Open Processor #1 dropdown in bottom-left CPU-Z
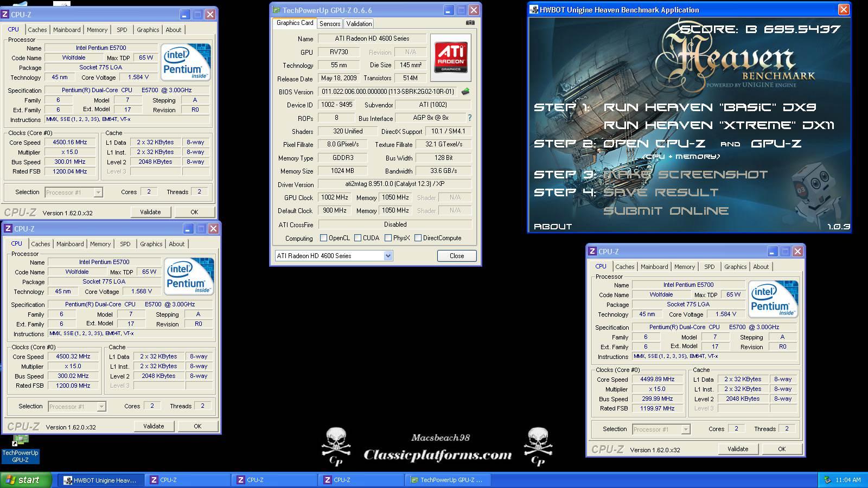 [x=101, y=406]
